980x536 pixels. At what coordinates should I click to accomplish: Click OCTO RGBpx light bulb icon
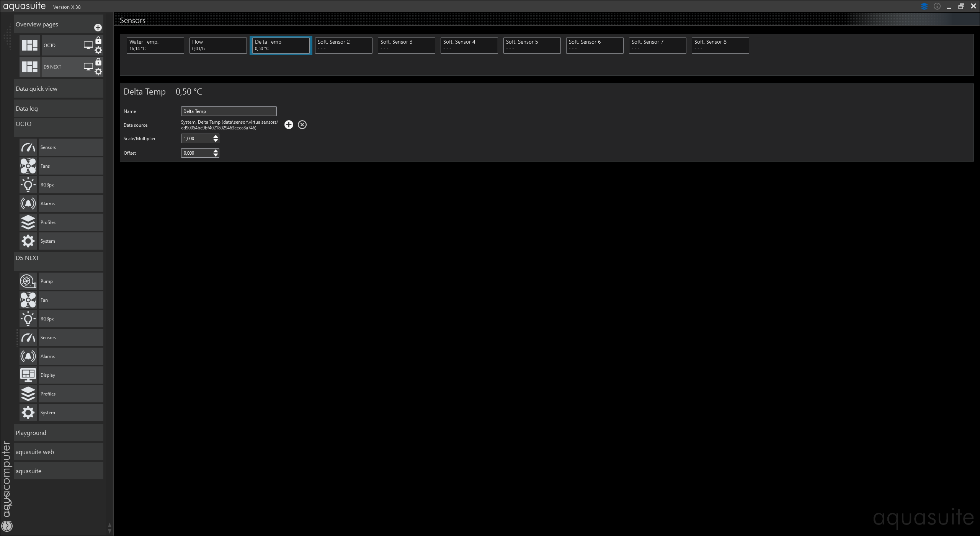[28, 185]
